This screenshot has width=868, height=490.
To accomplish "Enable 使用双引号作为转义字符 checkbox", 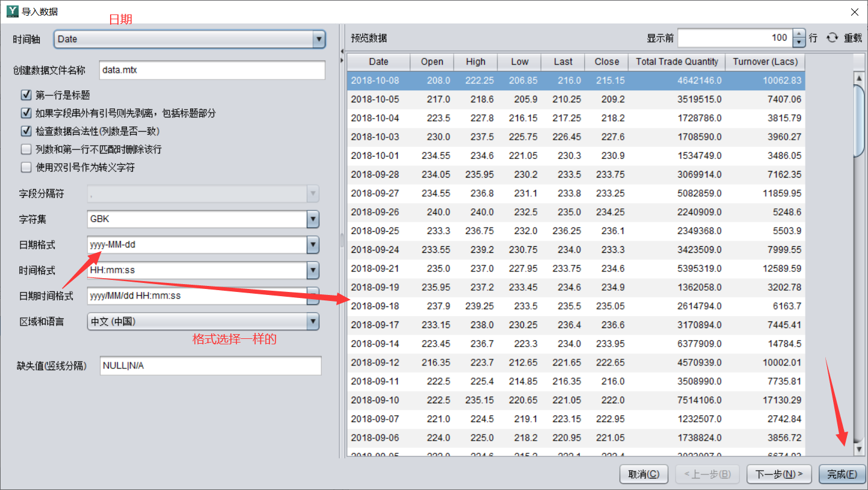I will point(26,167).
